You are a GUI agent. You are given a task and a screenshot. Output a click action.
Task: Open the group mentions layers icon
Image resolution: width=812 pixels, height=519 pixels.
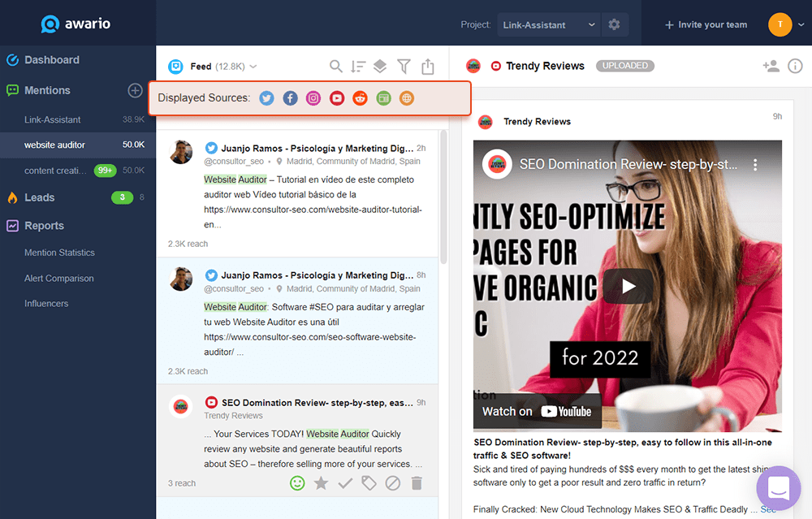click(x=380, y=67)
